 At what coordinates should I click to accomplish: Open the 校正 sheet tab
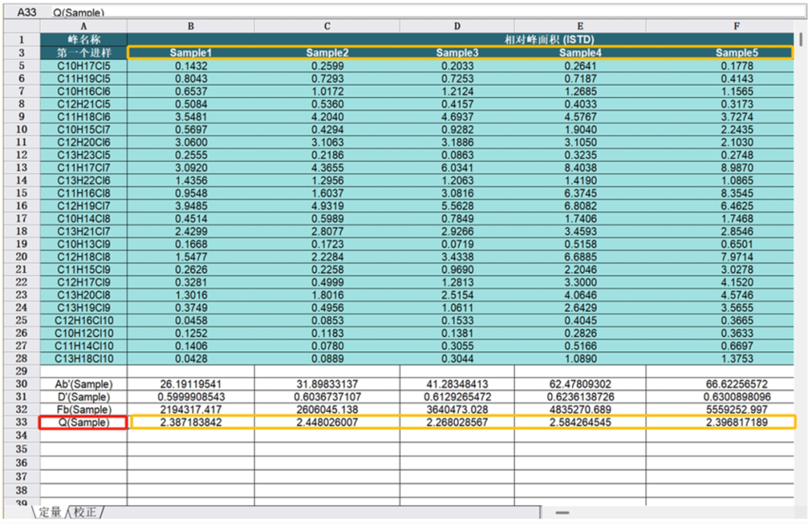tap(85, 512)
